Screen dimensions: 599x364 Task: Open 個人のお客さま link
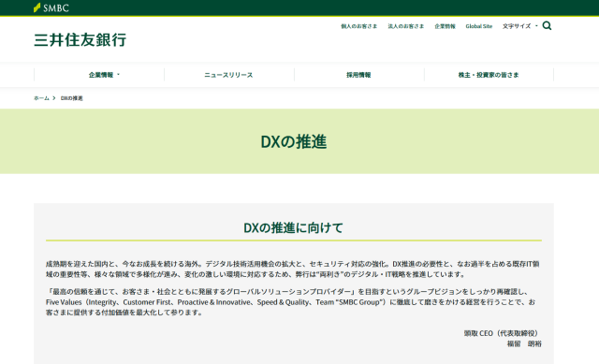(358, 26)
